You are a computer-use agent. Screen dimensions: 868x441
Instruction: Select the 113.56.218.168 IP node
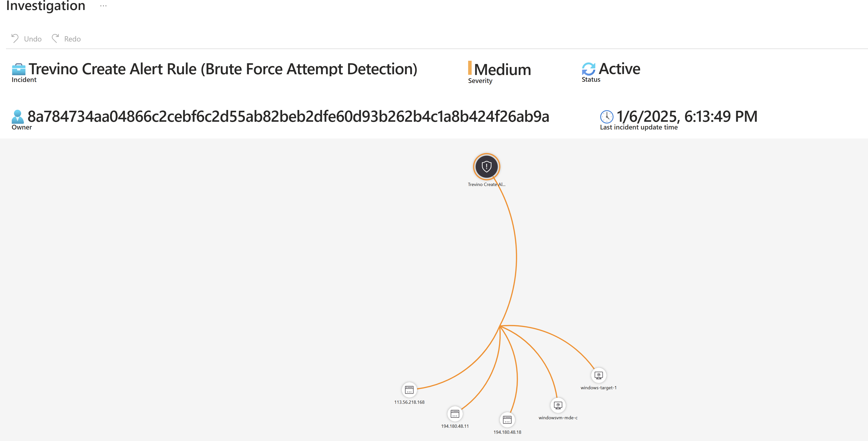(409, 390)
